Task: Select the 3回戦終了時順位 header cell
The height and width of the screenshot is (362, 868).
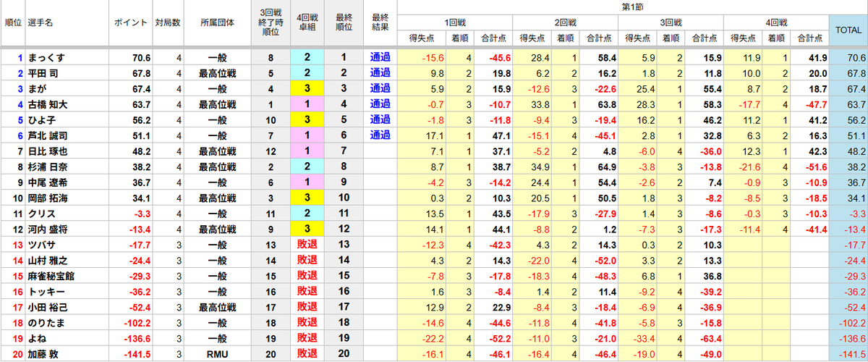Action: [x=271, y=22]
